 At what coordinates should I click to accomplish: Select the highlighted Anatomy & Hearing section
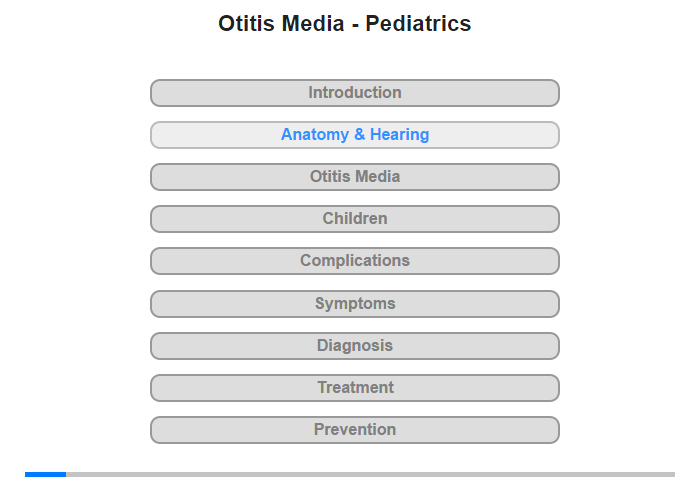pos(354,135)
